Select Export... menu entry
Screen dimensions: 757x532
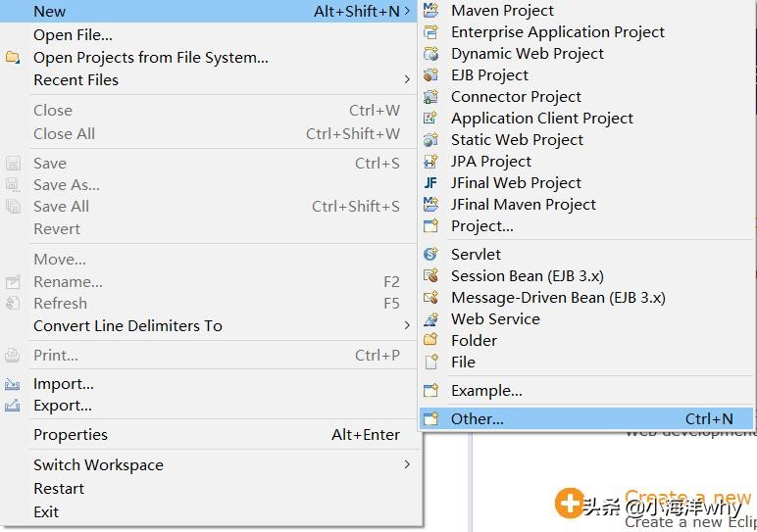point(209,406)
